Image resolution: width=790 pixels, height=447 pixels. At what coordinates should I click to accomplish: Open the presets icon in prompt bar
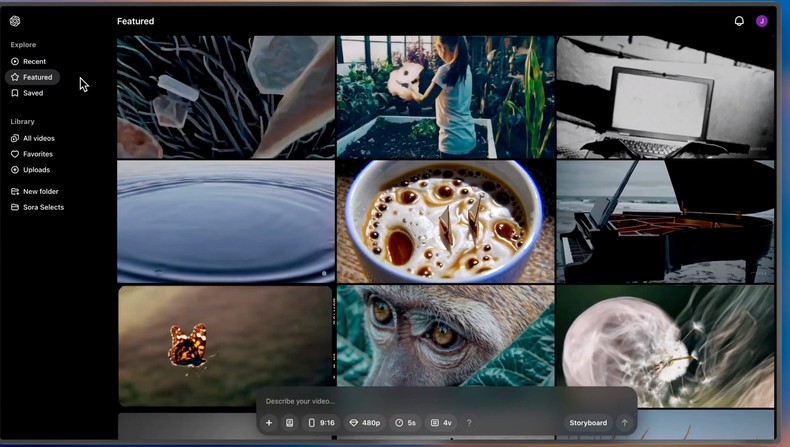pyautogui.click(x=290, y=423)
